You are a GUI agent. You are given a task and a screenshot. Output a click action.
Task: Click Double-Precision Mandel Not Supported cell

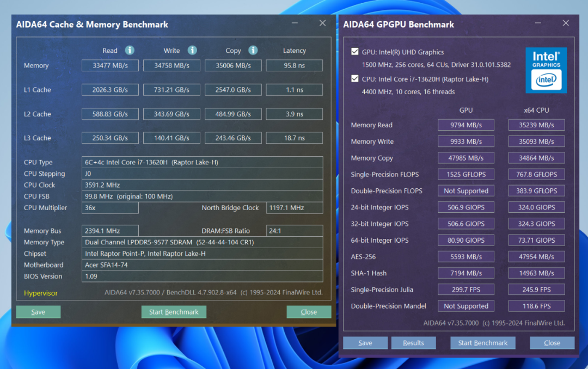click(466, 306)
